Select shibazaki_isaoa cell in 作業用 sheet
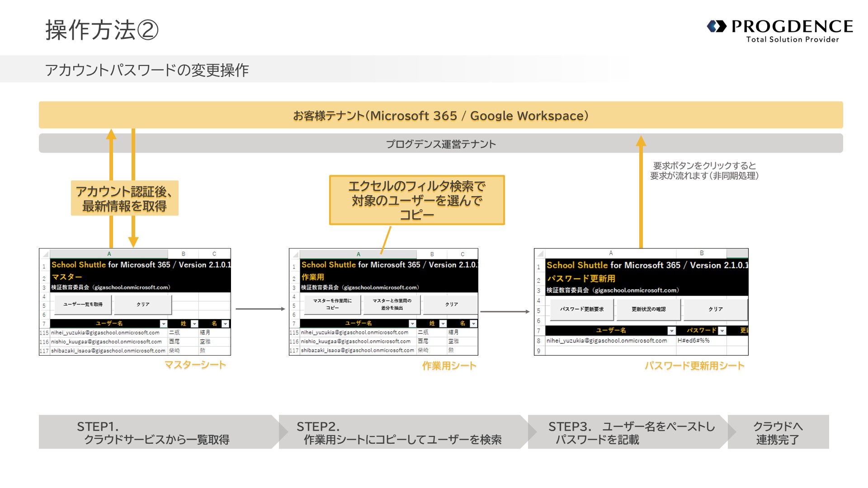868x488 pixels. [358, 351]
